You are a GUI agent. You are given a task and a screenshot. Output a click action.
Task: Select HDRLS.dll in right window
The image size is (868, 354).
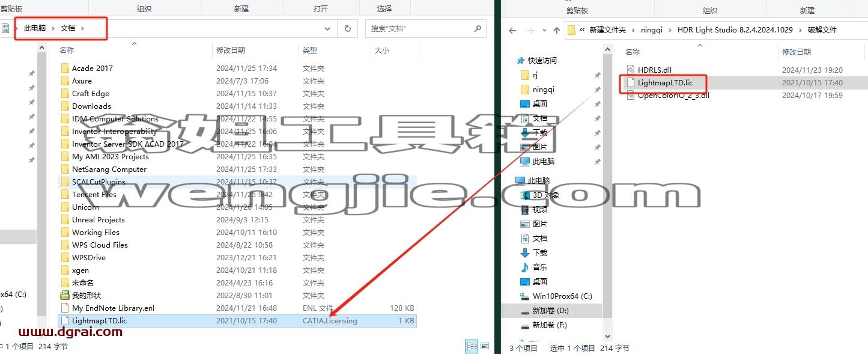pos(654,70)
